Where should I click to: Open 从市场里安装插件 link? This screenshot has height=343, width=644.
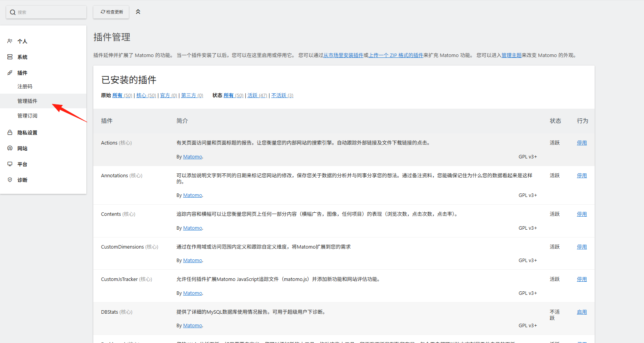point(343,55)
